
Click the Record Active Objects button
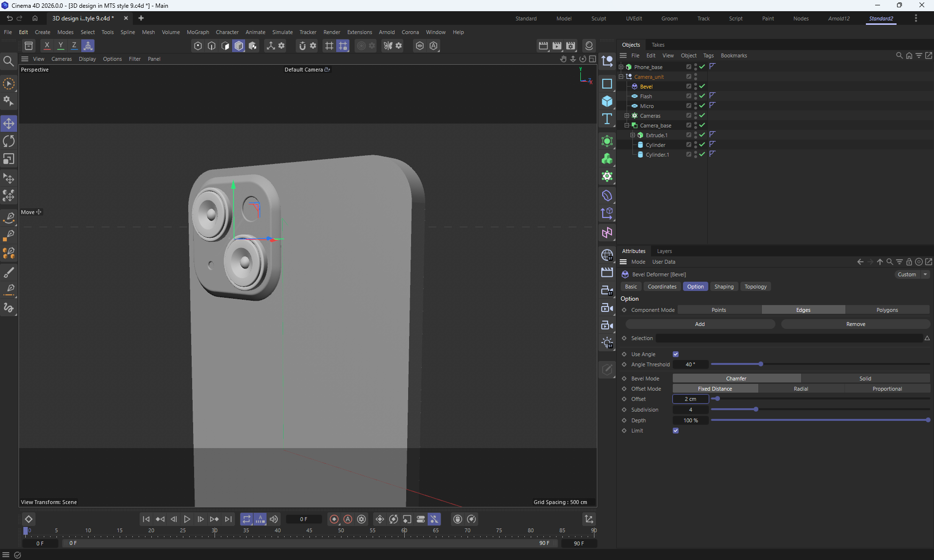[334, 519]
